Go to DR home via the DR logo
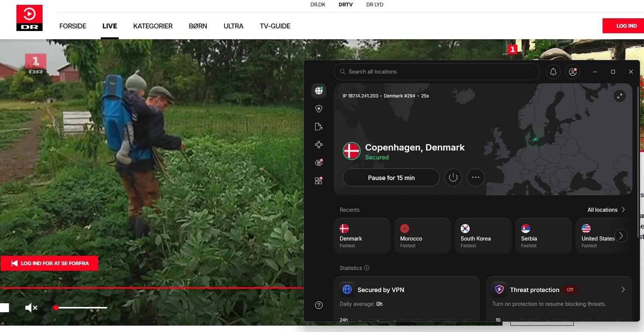Screen dimensions: 644x332 [29, 18]
